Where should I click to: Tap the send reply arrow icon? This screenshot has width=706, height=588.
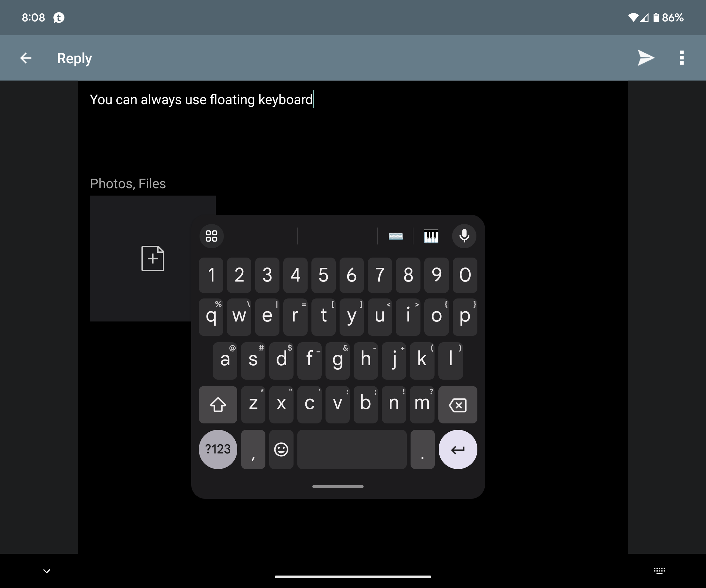646,58
